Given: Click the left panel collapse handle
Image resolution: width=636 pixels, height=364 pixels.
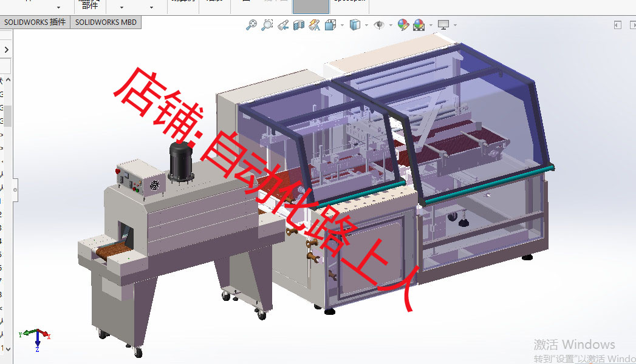Looking at the screenshot, I should (15, 189).
